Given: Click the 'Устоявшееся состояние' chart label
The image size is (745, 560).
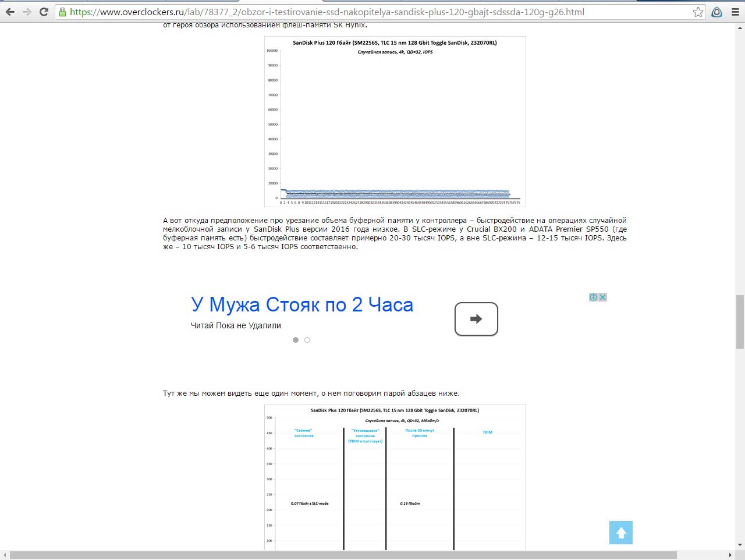Looking at the screenshot, I should point(365,436).
